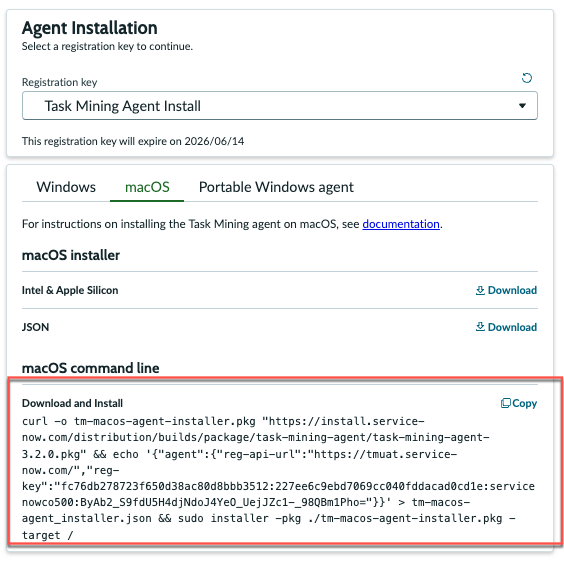Click the Intel & Apple Silicon row label

tap(70, 290)
